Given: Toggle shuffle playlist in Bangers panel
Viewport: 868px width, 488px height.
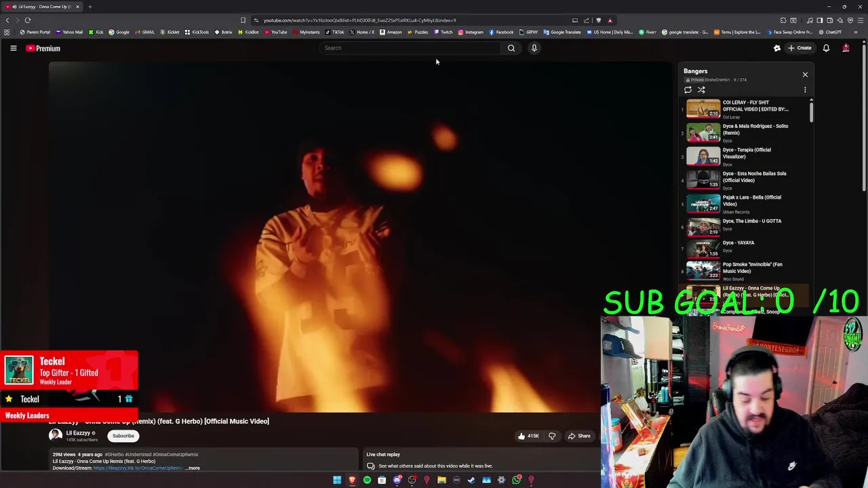Looking at the screenshot, I should 701,90.
